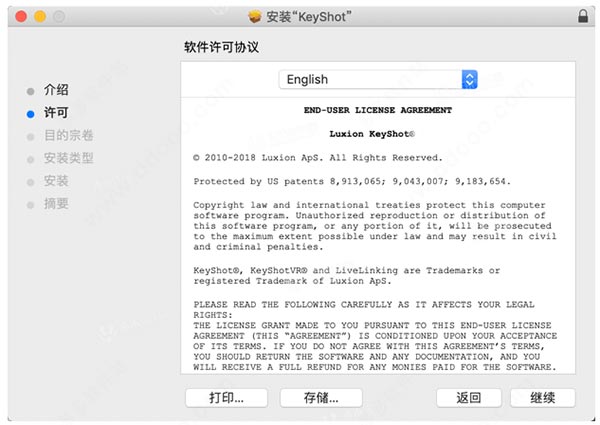Click the Luxion KeyShot title line

[372, 134]
